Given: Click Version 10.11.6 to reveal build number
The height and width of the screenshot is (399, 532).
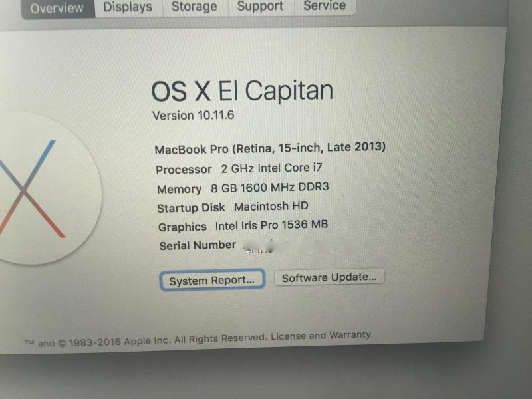Looking at the screenshot, I should (194, 115).
